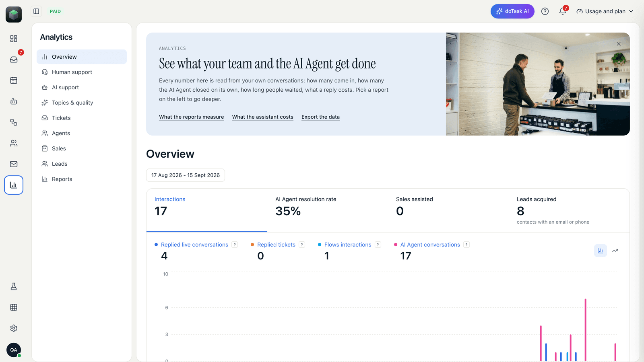Expand the Usage and plan dropdown
The width and height of the screenshot is (644, 362).
coord(605,11)
